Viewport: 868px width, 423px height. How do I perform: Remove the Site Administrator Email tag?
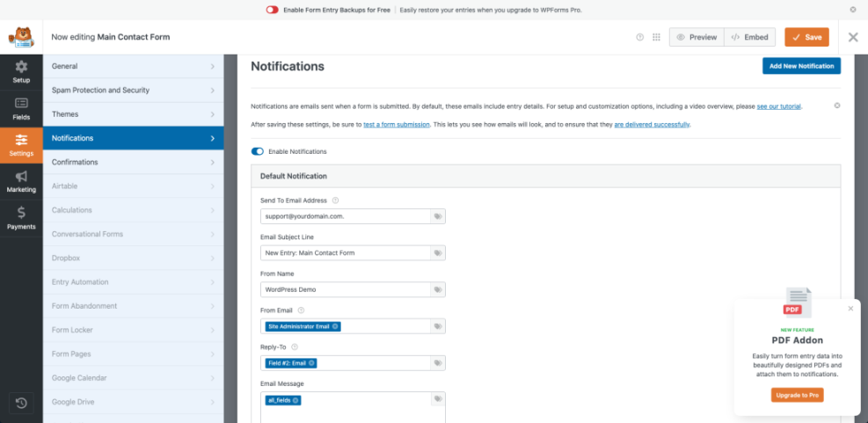click(x=335, y=326)
